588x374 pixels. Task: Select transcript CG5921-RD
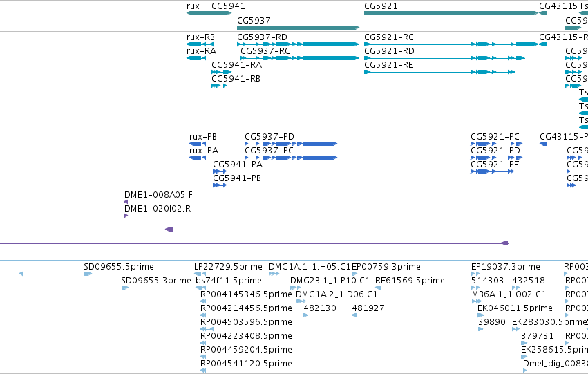coord(444,58)
